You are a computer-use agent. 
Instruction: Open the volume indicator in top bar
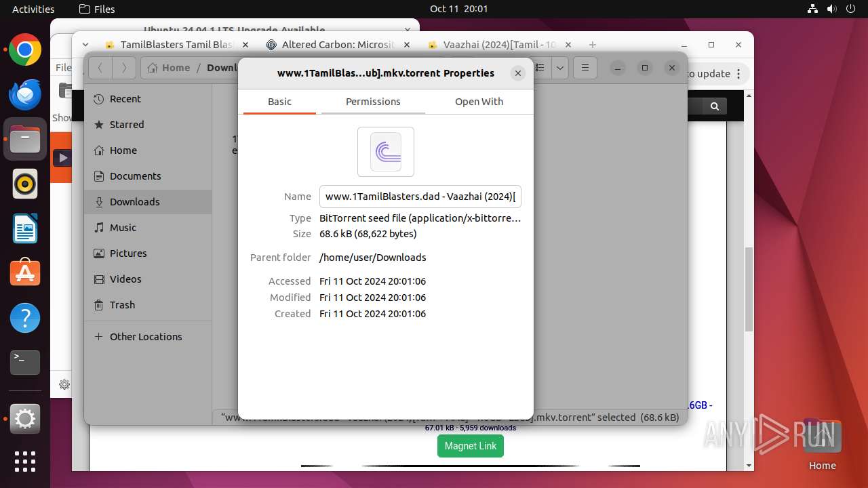pos(831,9)
